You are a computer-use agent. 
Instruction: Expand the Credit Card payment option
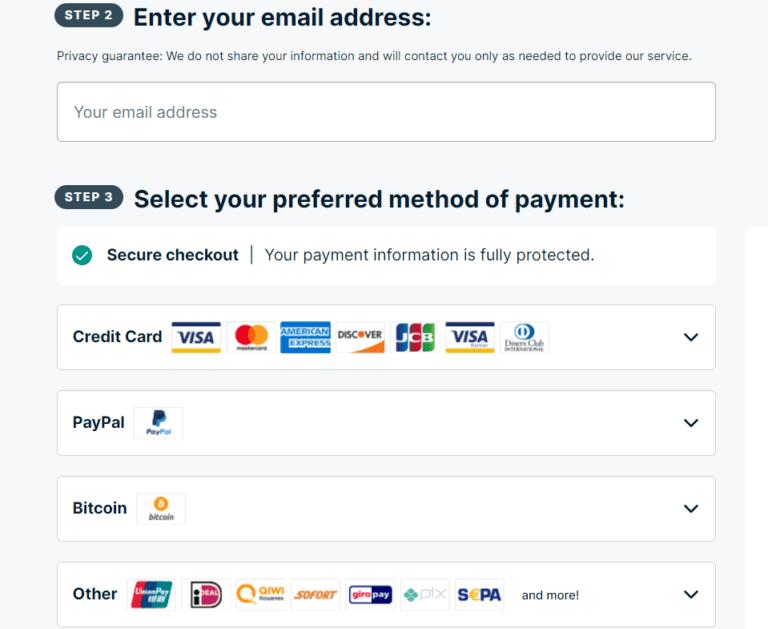coord(690,337)
